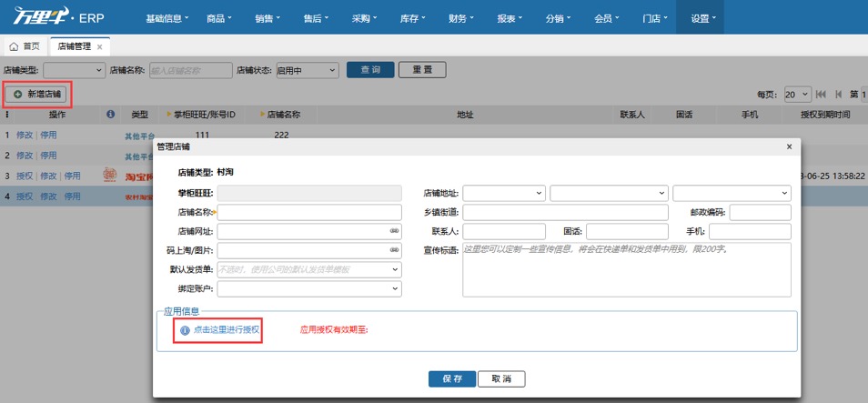Focus the 店铺网址 input field

tap(309, 231)
